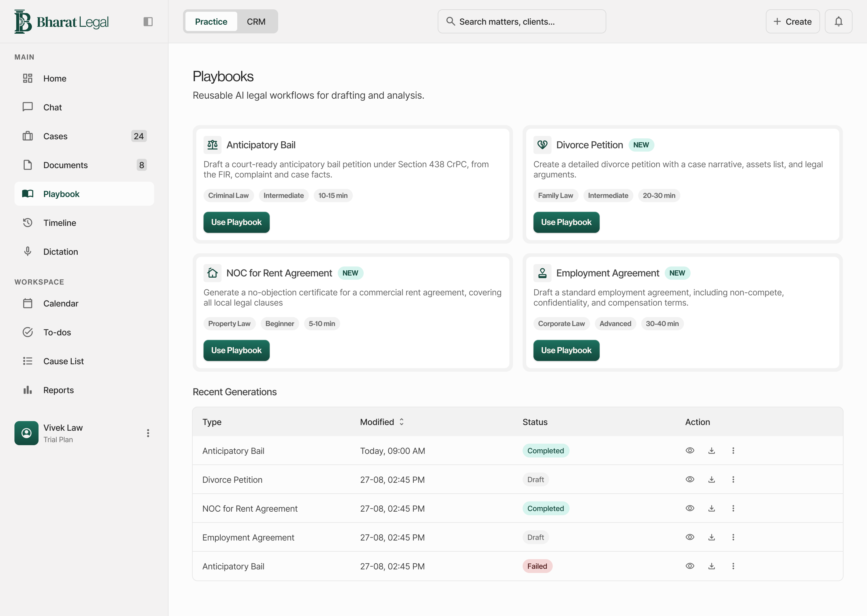Screen dimensions: 867x616
Task: Preview the NOC for Rent Agreement row
Action: (690, 508)
